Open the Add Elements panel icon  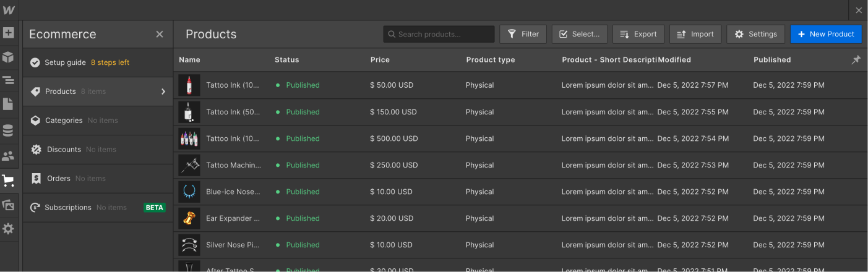pos(8,33)
